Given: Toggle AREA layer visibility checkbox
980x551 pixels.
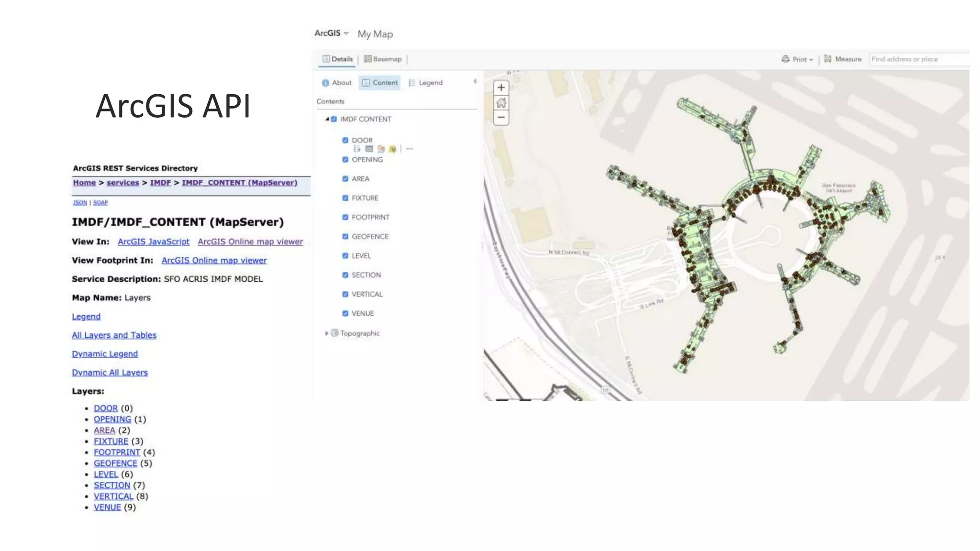Looking at the screenshot, I should point(345,178).
